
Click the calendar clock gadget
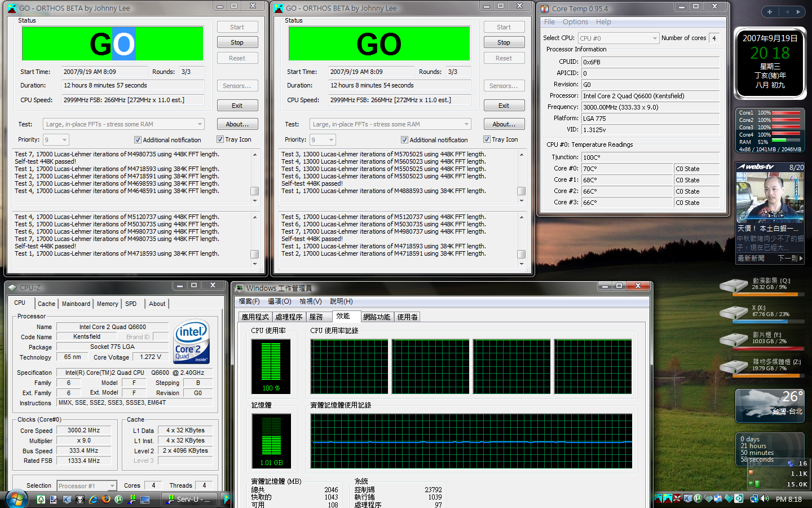click(770, 63)
